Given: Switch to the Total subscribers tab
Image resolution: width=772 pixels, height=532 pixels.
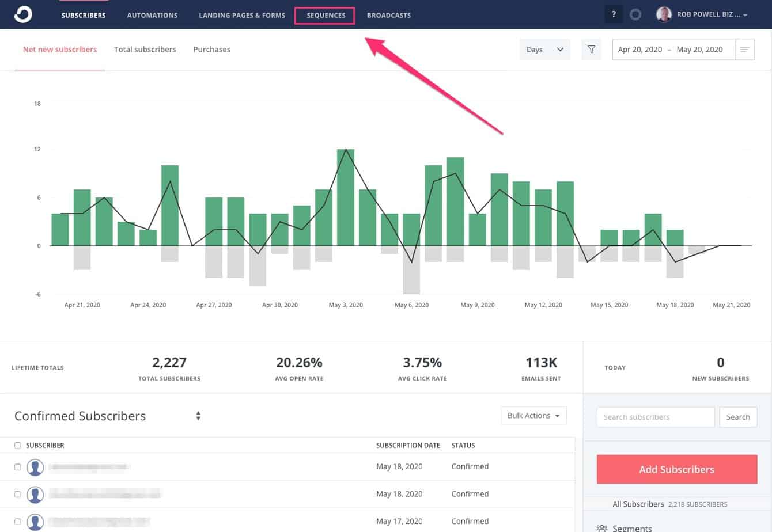Looking at the screenshot, I should tap(145, 50).
